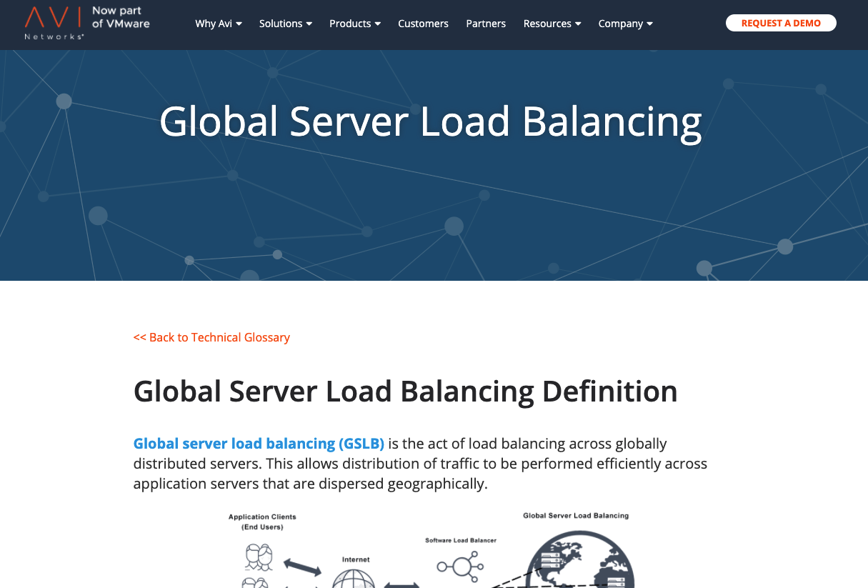Expand the Products dropdown menu
Viewport: 868px width, 588px height.
pyautogui.click(x=355, y=24)
